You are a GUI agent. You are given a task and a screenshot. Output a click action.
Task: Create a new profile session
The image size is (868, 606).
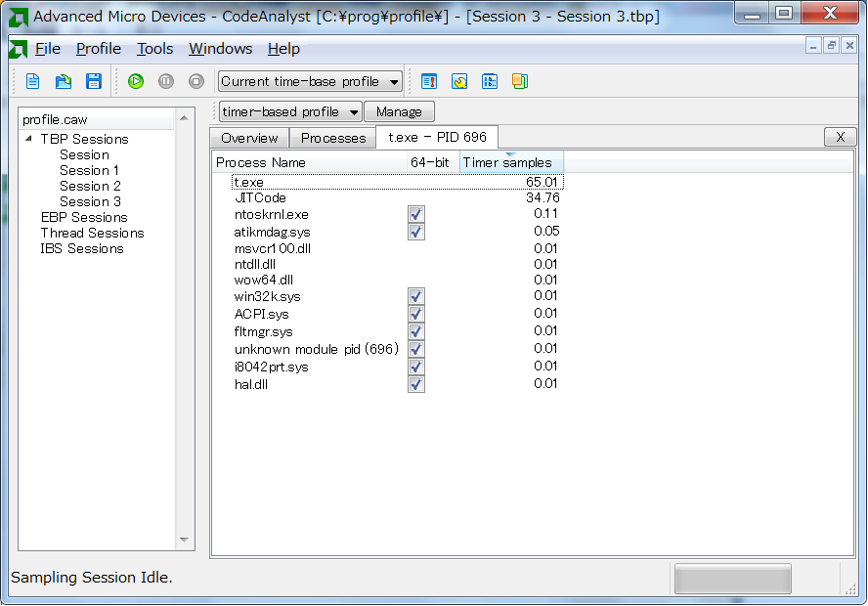pyautogui.click(x=32, y=81)
